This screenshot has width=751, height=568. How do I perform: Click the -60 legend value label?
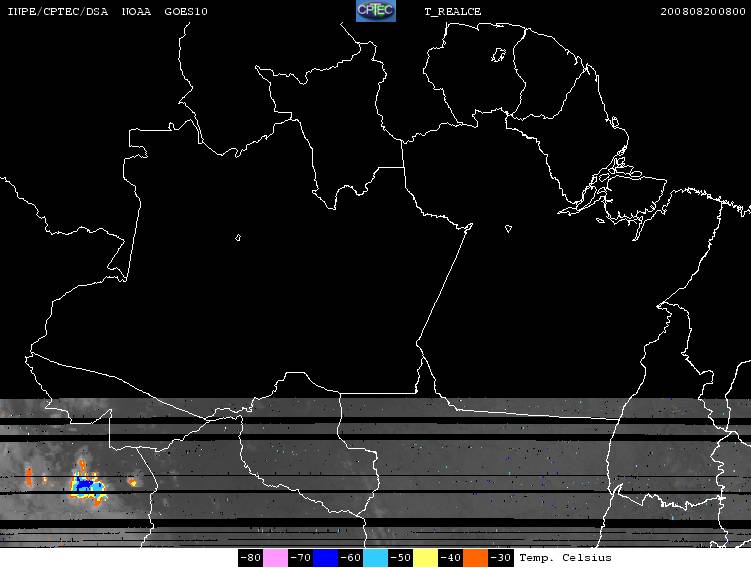pos(350,558)
